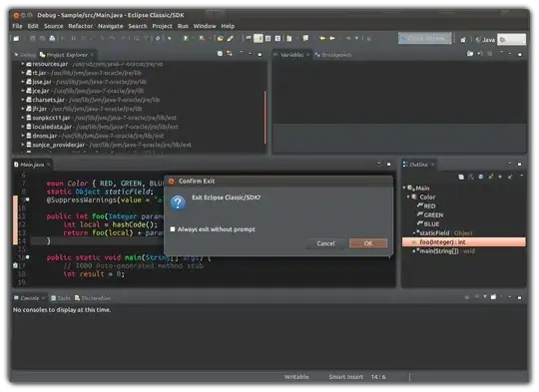Viewport: 539px width, 392px height.
Task: Click the New file toolbar icon
Action: 16,39
